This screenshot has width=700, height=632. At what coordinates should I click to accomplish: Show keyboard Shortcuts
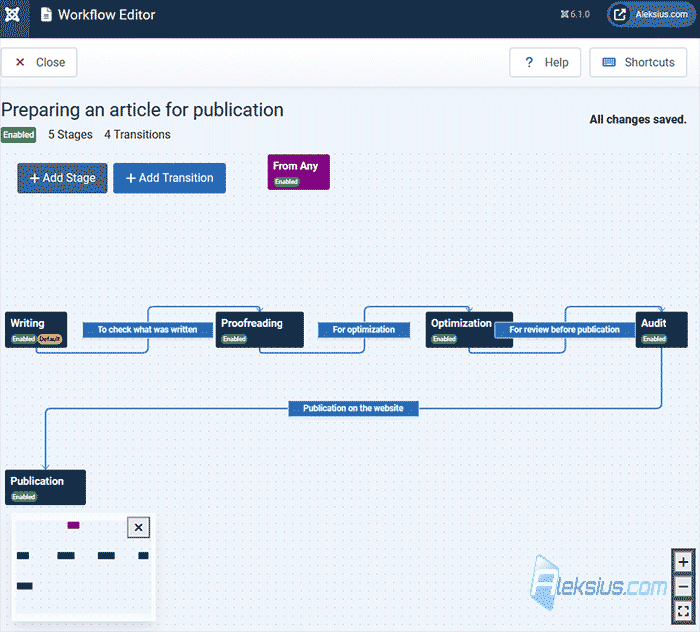coord(638,62)
